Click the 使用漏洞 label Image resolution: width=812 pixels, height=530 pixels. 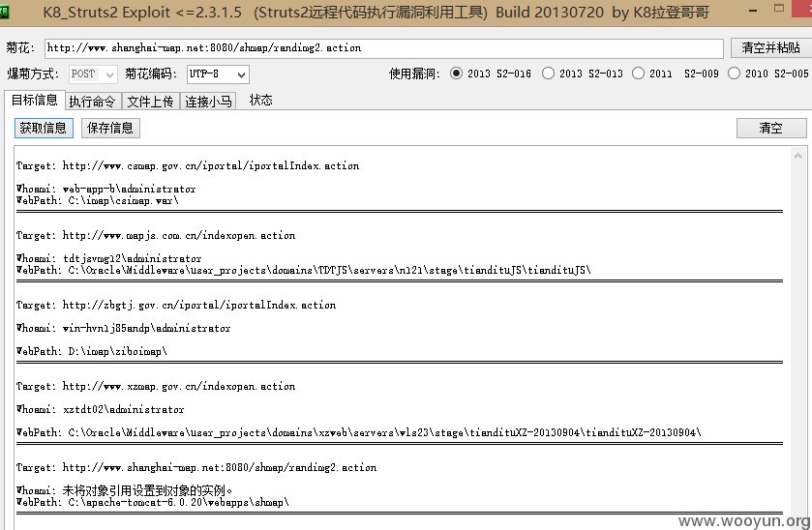414,74
